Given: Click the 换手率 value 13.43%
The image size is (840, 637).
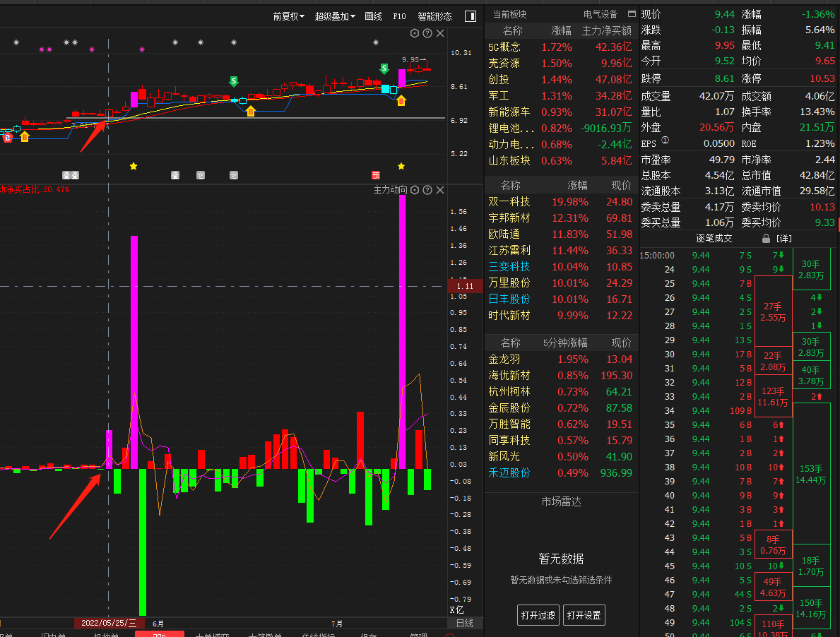Looking at the screenshot, I should 817,112.
